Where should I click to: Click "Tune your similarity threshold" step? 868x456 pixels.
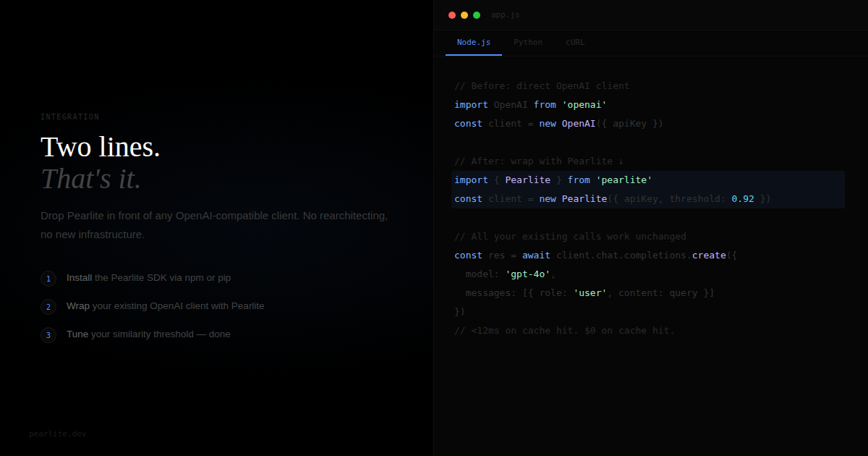(x=148, y=334)
